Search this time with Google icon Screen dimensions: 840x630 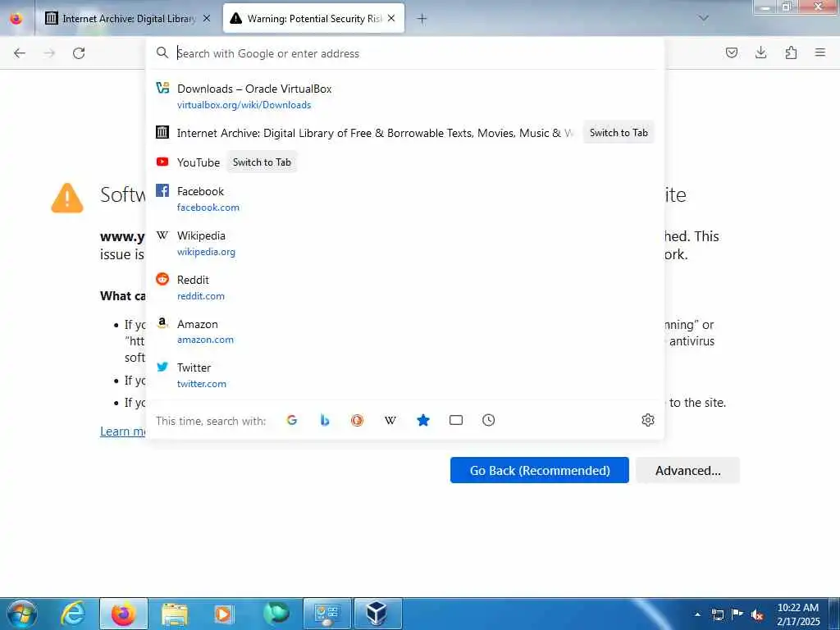pyautogui.click(x=292, y=421)
